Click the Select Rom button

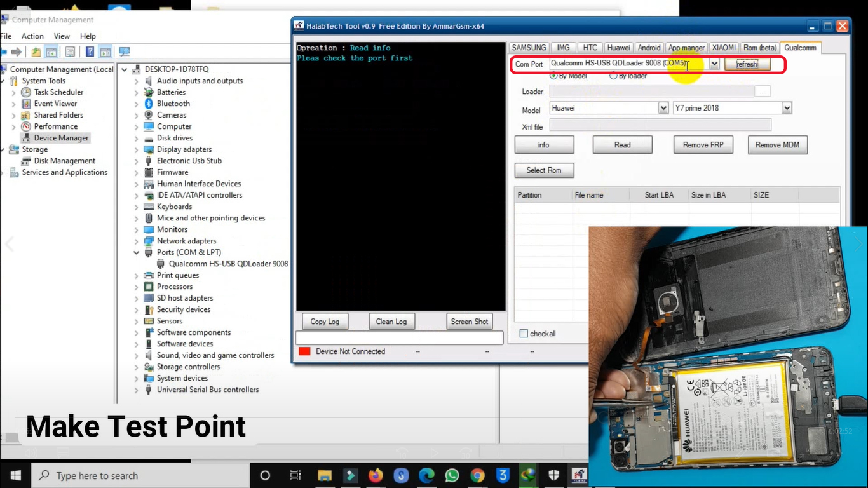click(544, 170)
